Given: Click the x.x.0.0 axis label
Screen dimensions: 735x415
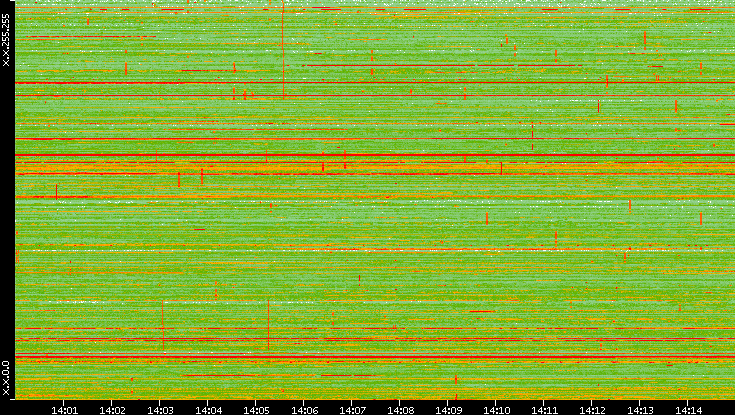Looking at the screenshot, I should click(x=6, y=379).
